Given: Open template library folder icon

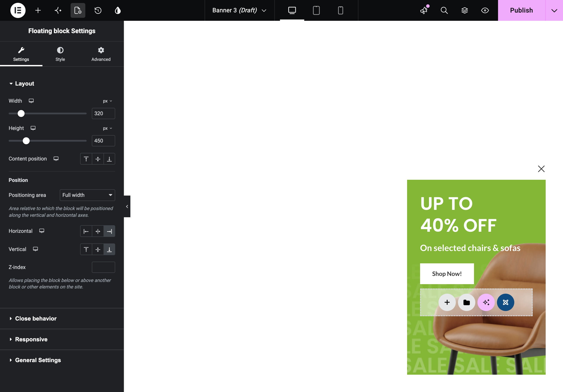Looking at the screenshot, I should pyautogui.click(x=466, y=302).
